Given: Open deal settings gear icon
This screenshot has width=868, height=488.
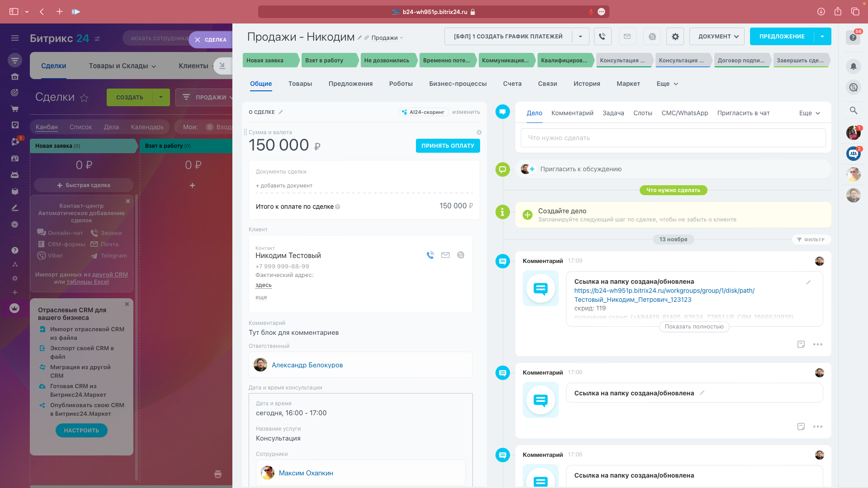Looking at the screenshot, I should [x=675, y=37].
